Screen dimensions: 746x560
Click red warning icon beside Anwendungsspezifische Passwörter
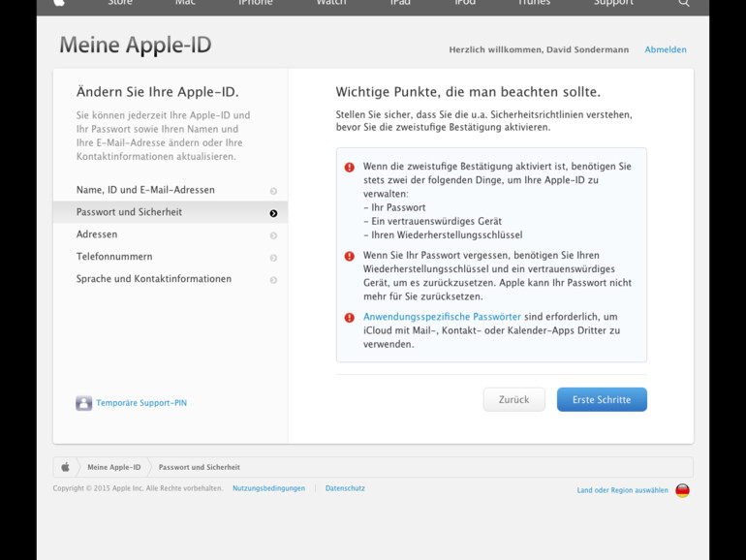pos(349,318)
